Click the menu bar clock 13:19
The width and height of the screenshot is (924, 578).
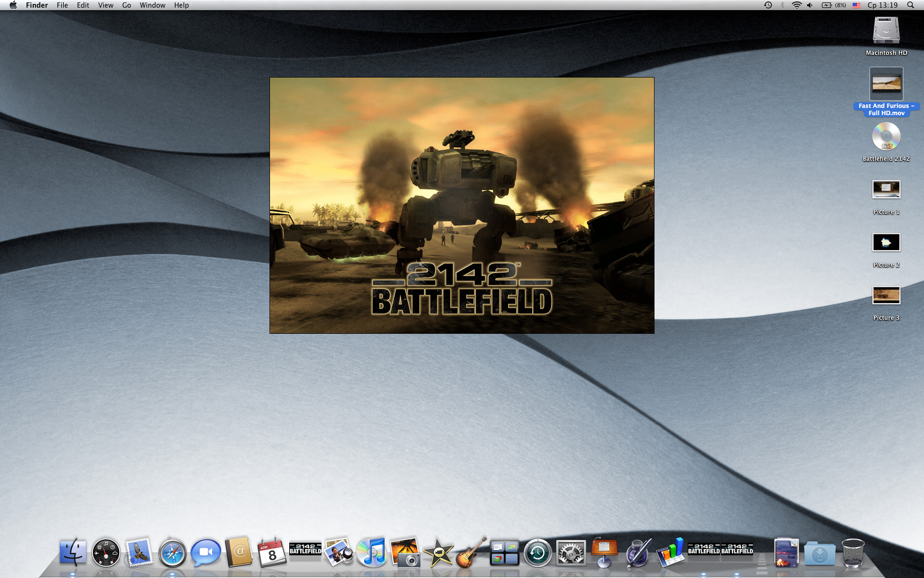pos(883,5)
